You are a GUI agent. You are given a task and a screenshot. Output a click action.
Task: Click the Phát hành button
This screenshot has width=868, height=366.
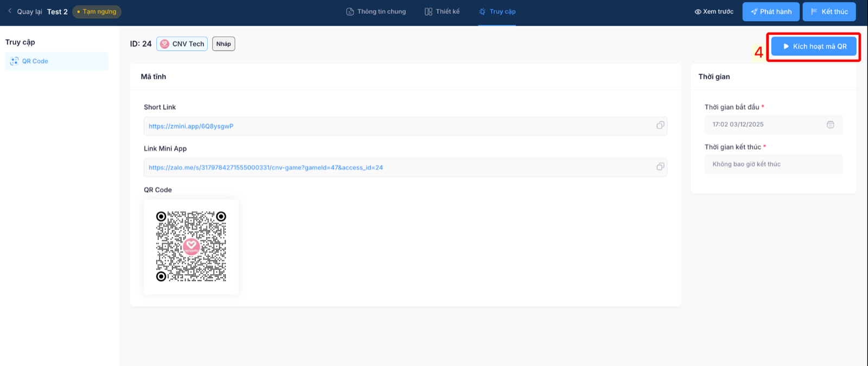tap(771, 11)
